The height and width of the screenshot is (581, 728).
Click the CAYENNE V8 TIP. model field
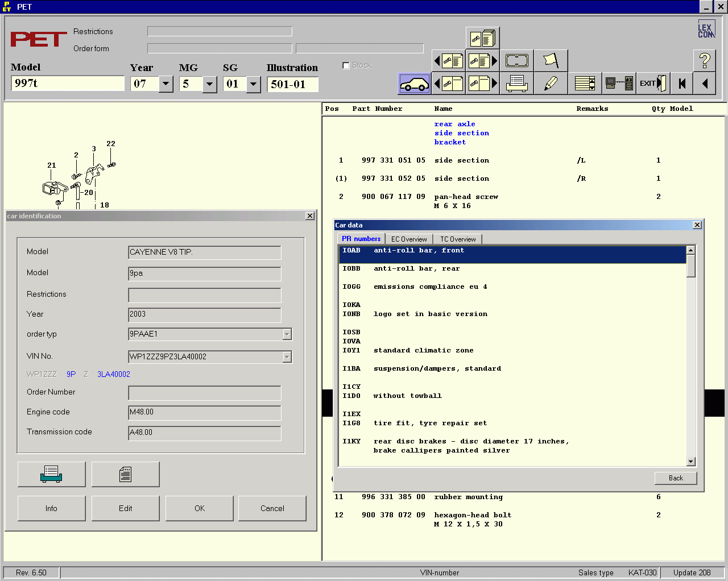(x=205, y=252)
